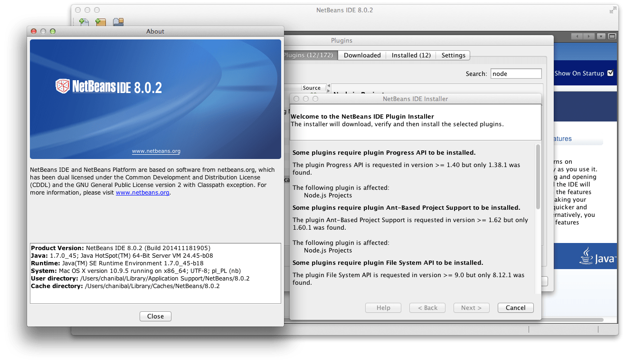Open the Settings tab in Plugins
Screen dimensions: 625x364
pos(453,55)
